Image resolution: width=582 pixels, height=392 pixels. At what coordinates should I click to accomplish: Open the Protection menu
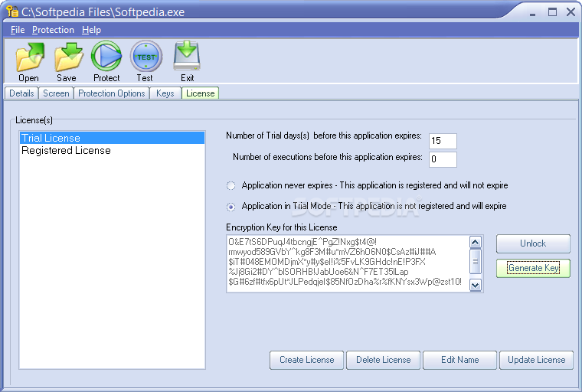click(x=53, y=30)
